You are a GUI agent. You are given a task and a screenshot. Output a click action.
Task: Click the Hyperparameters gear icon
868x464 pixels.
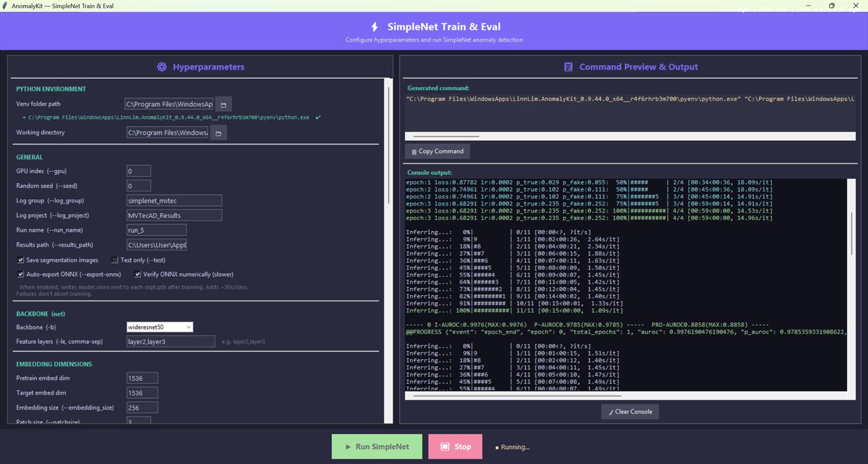click(162, 67)
